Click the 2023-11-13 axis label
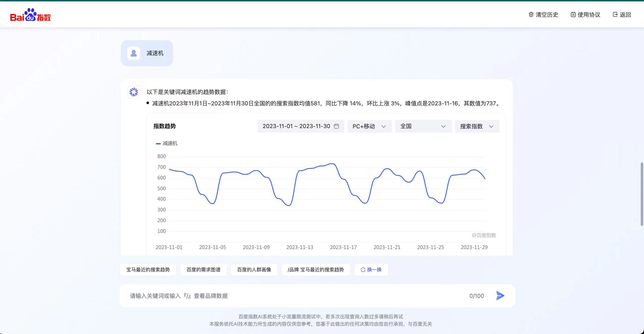This screenshot has height=334, width=644. (x=300, y=247)
